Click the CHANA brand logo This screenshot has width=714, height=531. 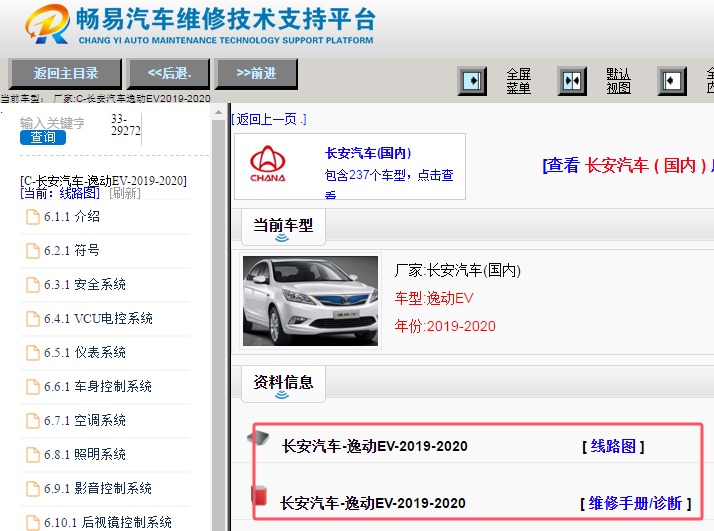[268, 164]
